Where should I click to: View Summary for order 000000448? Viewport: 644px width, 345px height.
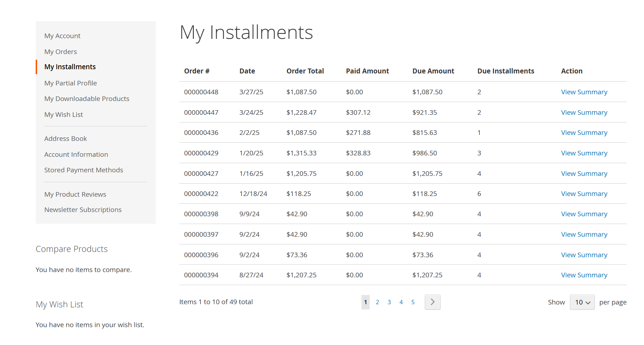tap(584, 92)
